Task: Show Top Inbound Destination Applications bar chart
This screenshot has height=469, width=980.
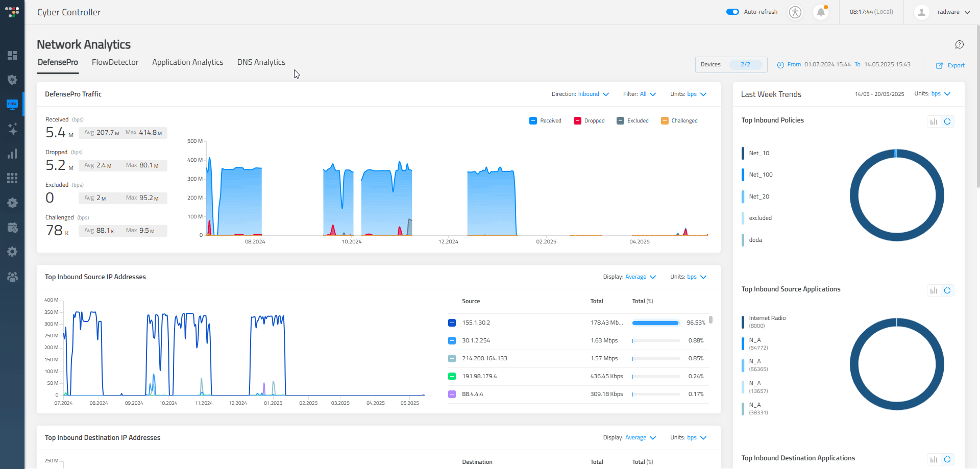Action: pos(934,459)
